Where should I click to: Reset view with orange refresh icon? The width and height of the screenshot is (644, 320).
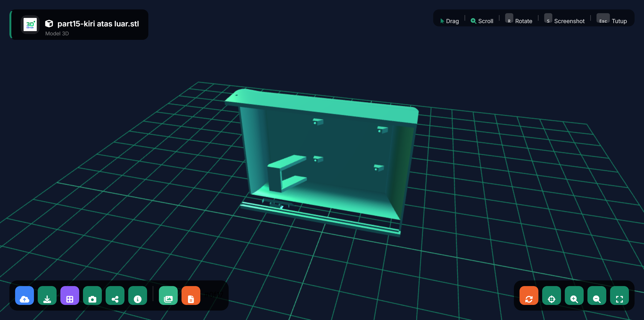(529, 295)
